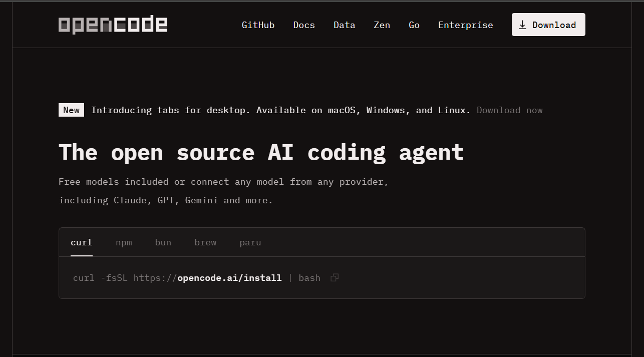Copy the curl install command
The height and width of the screenshot is (357, 644).
335,277
